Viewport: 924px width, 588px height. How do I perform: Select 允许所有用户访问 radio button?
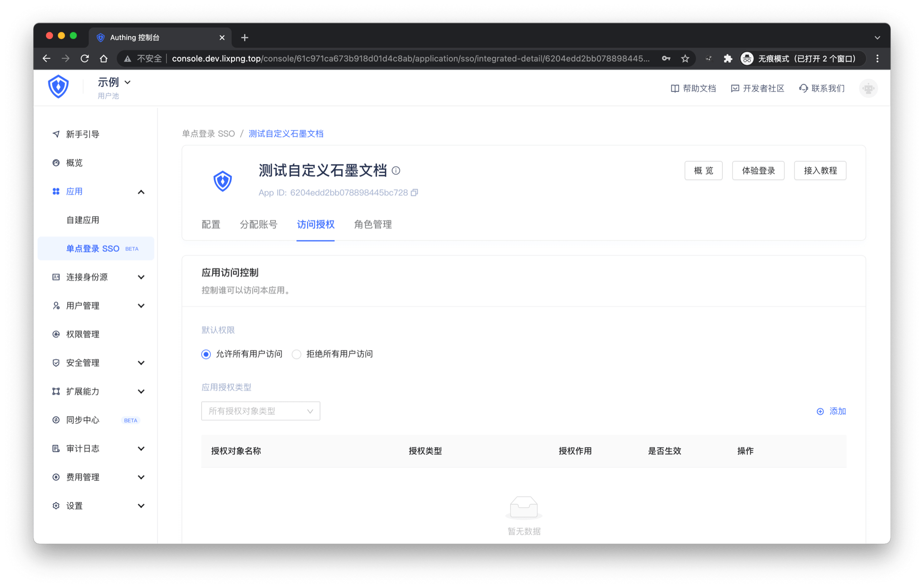pos(206,354)
